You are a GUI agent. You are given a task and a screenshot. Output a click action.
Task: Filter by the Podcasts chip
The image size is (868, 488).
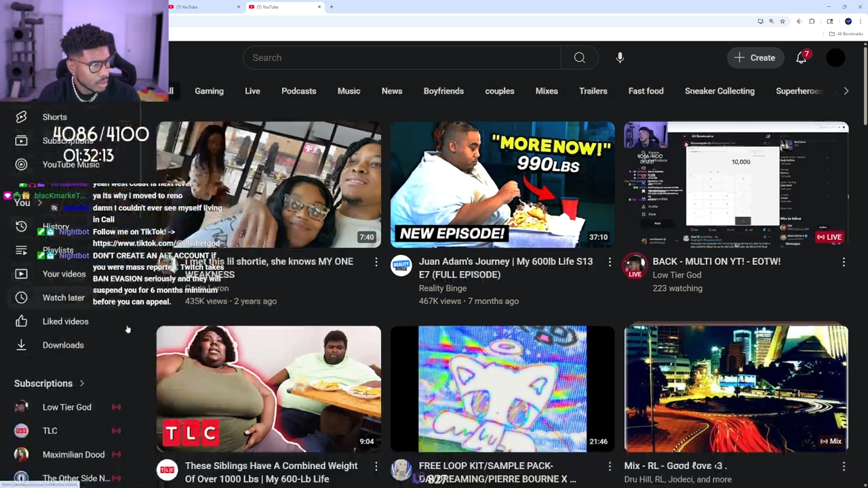(299, 91)
